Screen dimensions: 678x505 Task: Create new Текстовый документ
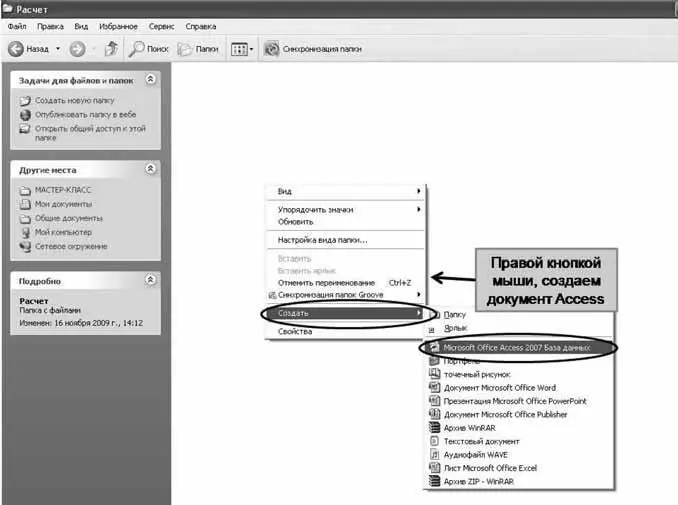pyautogui.click(x=519, y=441)
